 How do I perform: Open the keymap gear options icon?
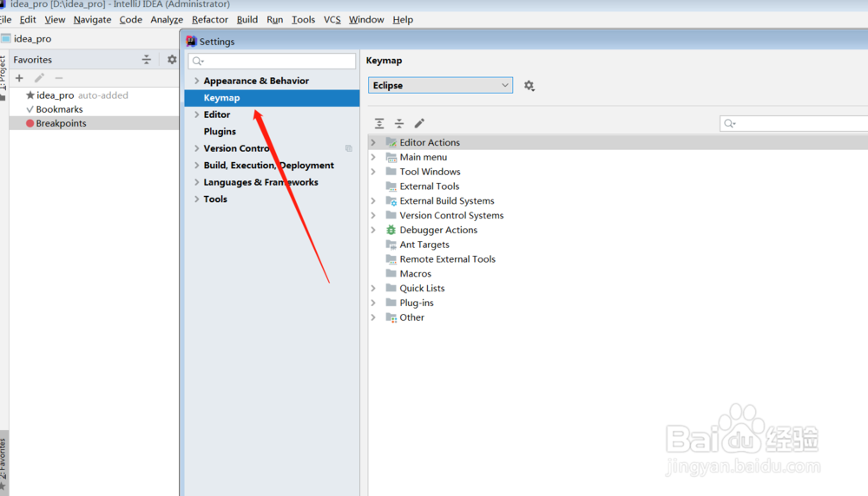tap(529, 86)
